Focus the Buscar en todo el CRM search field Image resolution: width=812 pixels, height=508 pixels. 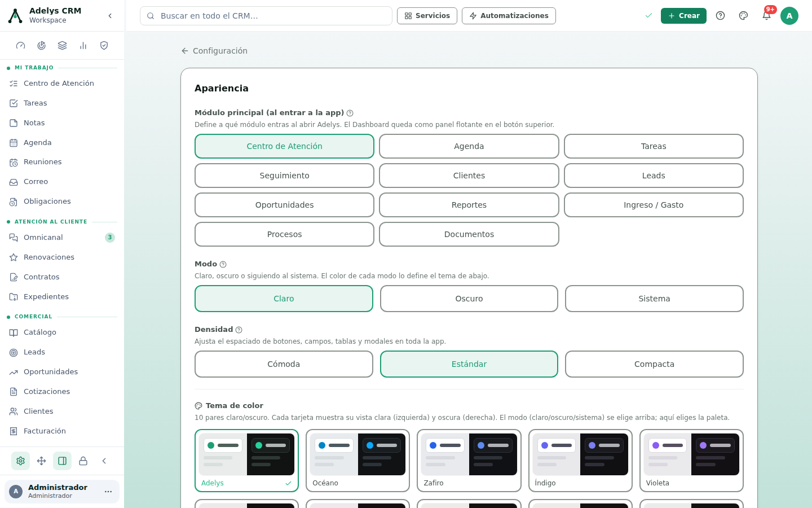(266, 16)
